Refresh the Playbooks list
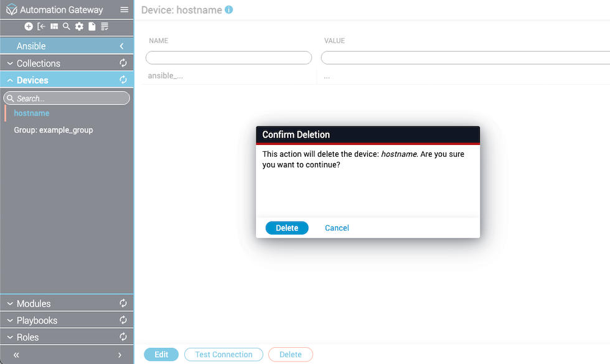The image size is (610, 364). pyautogui.click(x=123, y=320)
